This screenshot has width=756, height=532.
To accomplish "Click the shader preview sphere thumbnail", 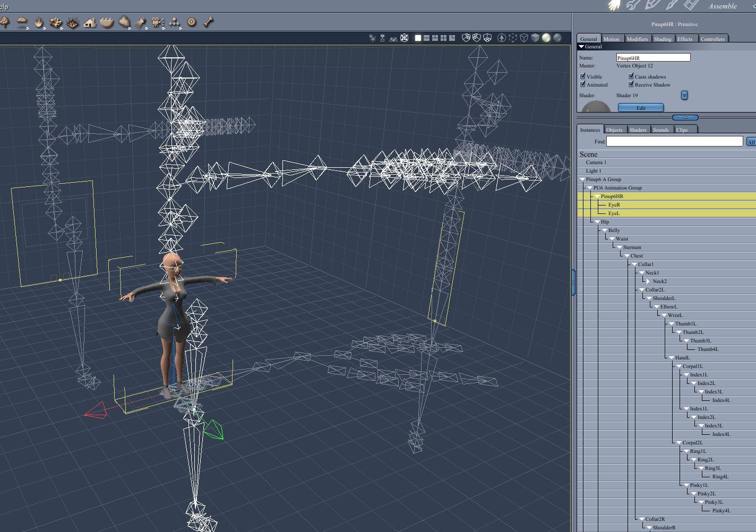I will pyautogui.click(x=596, y=106).
